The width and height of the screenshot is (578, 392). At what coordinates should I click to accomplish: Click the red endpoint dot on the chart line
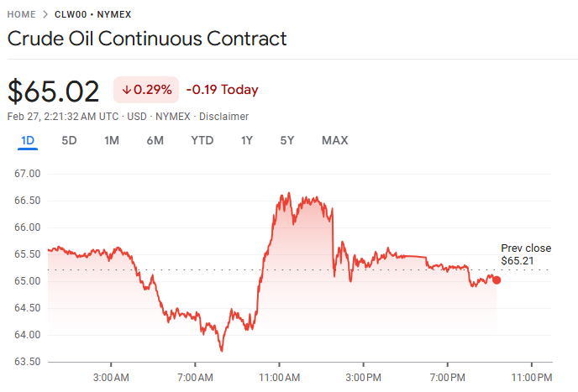[x=497, y=280]
